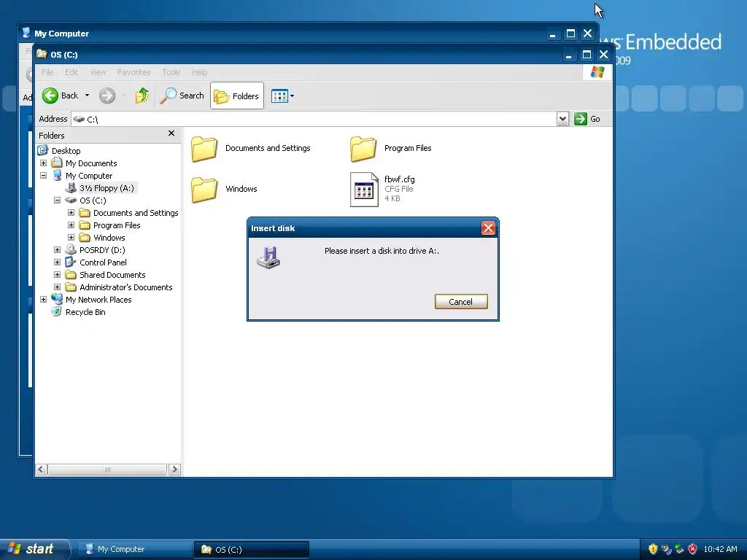Open the File menu
Viewport: 747px width, 560px height.
47,72
